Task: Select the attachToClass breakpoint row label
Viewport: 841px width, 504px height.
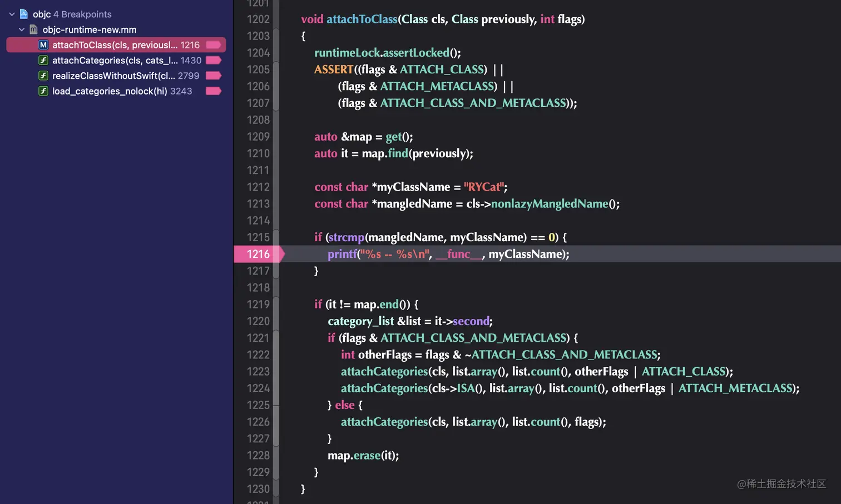Action: pos(115,45)
